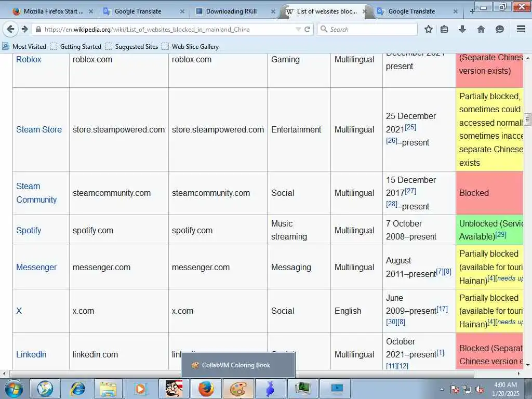Follow citation [25] in Steam Store row
The height and width of the screenshot is (399, 532).
pos(410,127)
